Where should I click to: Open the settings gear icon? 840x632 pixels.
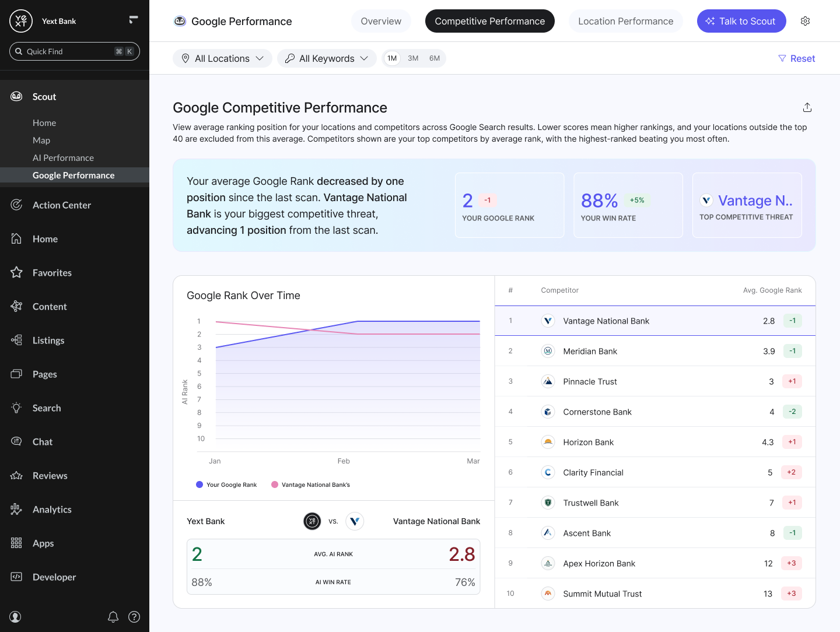805,21
